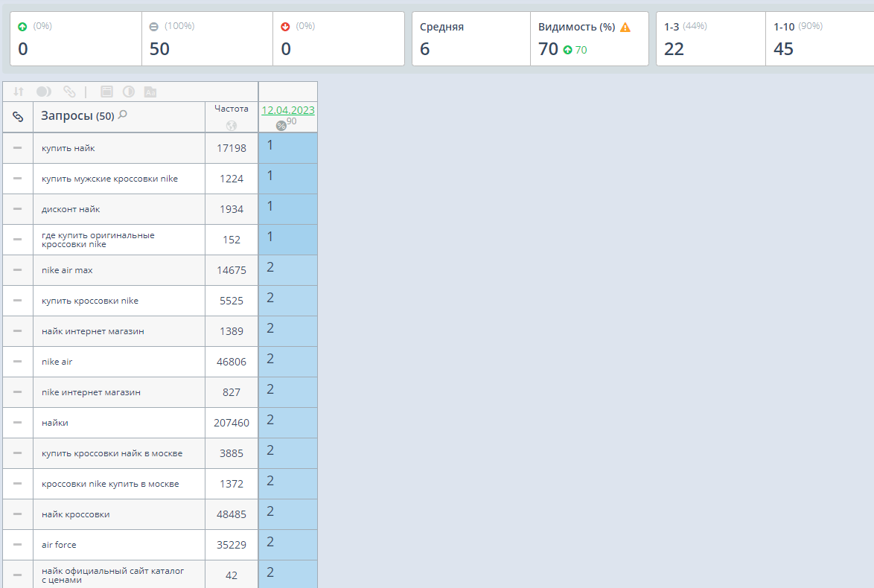Select query 'купить найк'
874x588 pixels.
(68, 148)
